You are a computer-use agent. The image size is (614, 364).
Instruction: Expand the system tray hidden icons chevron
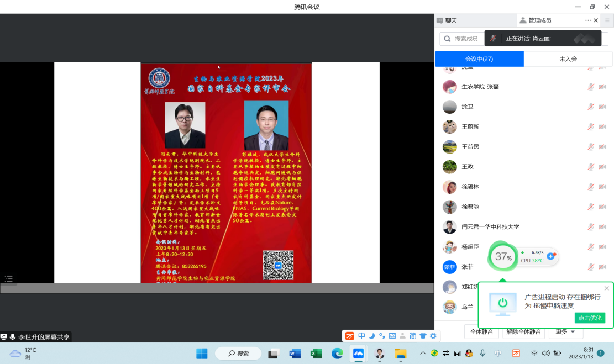click(x=423, y=354)
